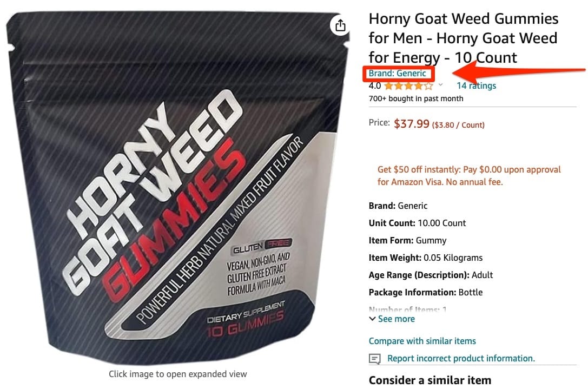This screenshot has width=588, height=389.
Task: Click the 700+ bought in past month text
Action: 416,98
